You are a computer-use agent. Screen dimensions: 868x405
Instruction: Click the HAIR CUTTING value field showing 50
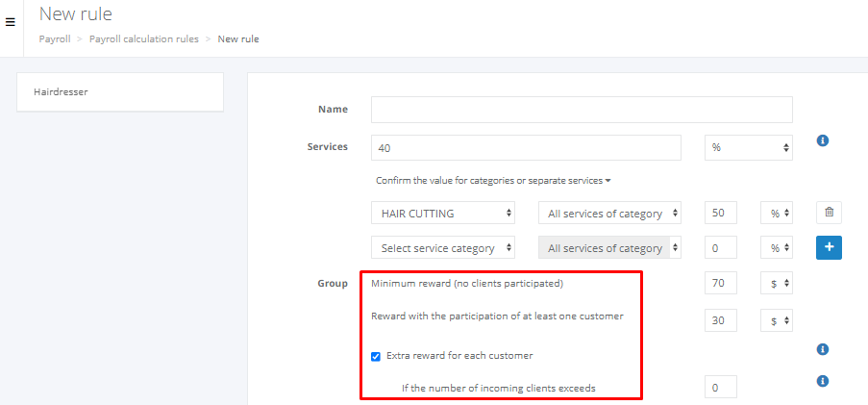click(720, 214)
